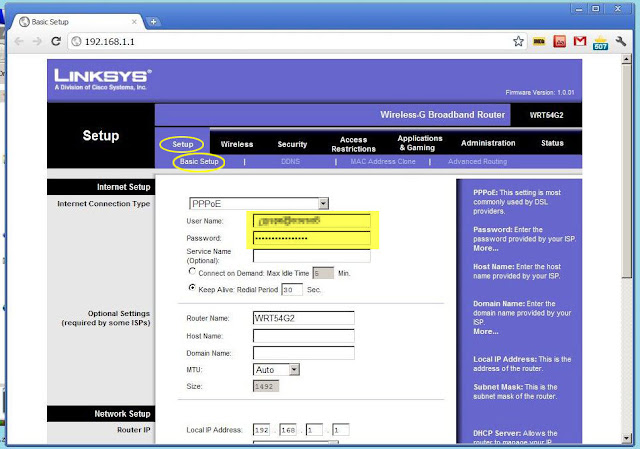Click the Wireless-G Broadband Router heading
The image size is (640, 449).
coord(442,115)
